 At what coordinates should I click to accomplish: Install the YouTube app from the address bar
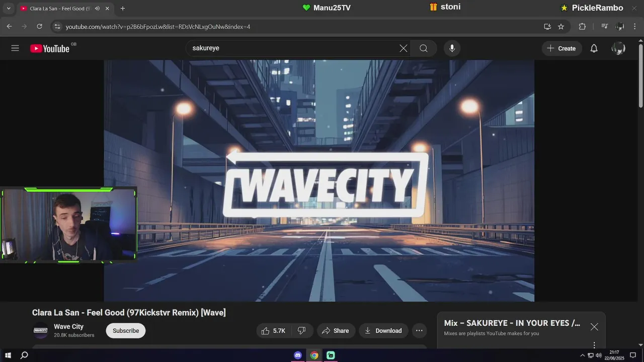(547, 27)
